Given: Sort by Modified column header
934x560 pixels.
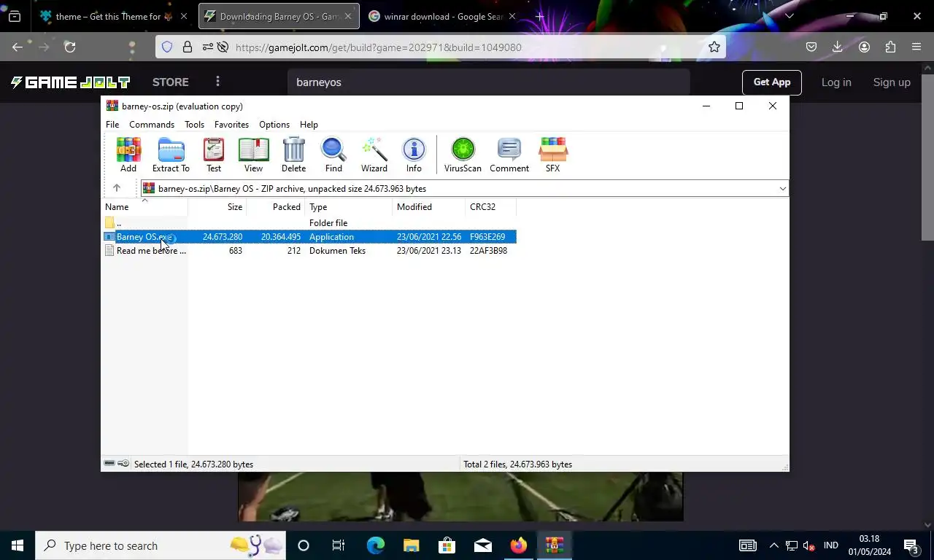Looking at the screenshot, I should (429, 207).
